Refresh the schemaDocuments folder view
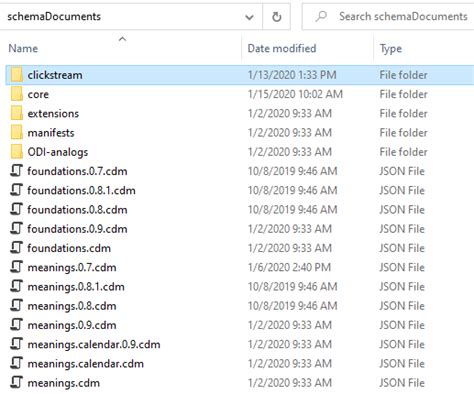This screenshot has width=474, height=394. 276,17
